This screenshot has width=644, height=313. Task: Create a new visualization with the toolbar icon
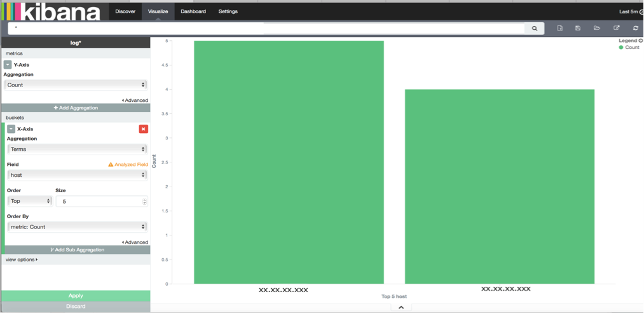[x=559, y=28]
